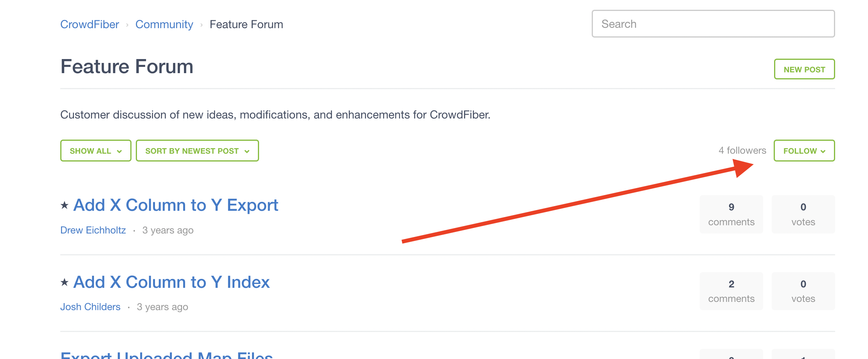
Task: Expand the Follow dropdown button
Action: pyautogui.click(x=804, y=151)
